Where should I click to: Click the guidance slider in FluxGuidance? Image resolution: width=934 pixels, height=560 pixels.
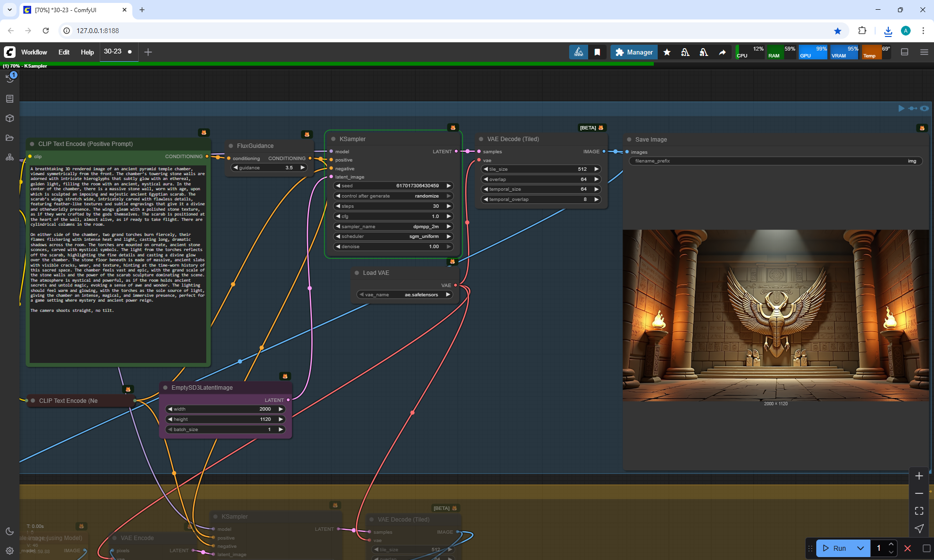point(269,168)
